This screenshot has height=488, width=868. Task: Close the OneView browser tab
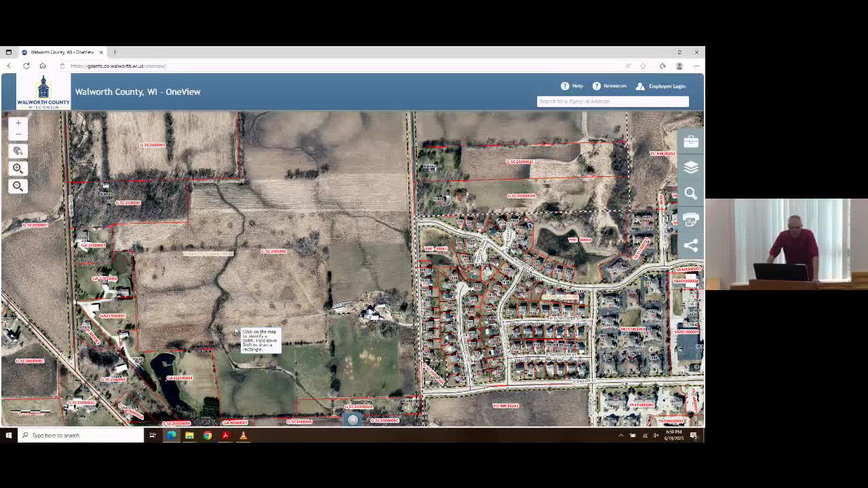pos(101,52)
